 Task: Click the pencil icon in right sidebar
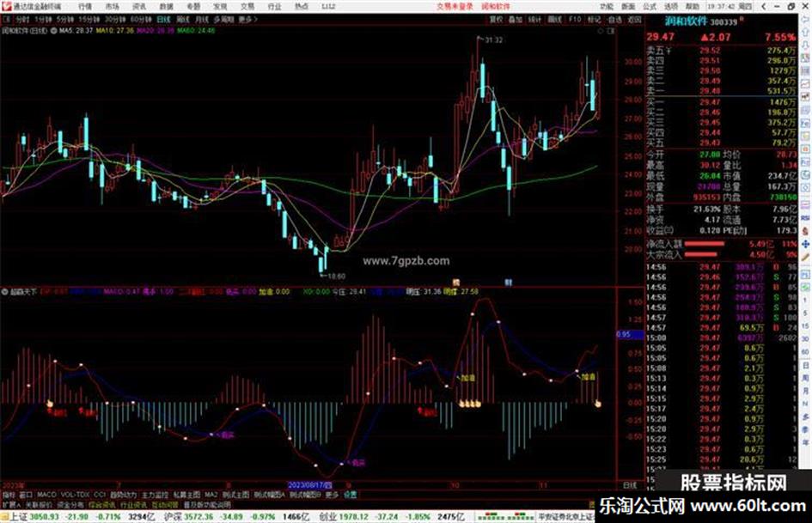tap(805, 256)
